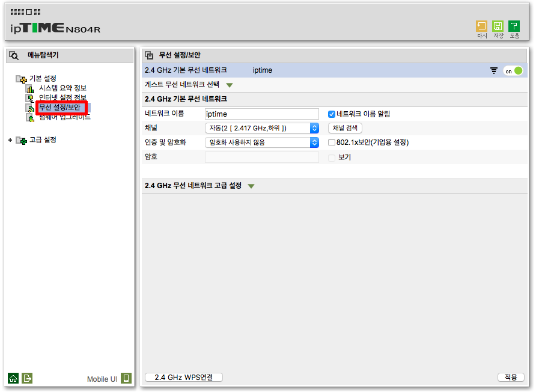Toggle the 2.4 GHz wireless network on/off switch

click(513, 71)
